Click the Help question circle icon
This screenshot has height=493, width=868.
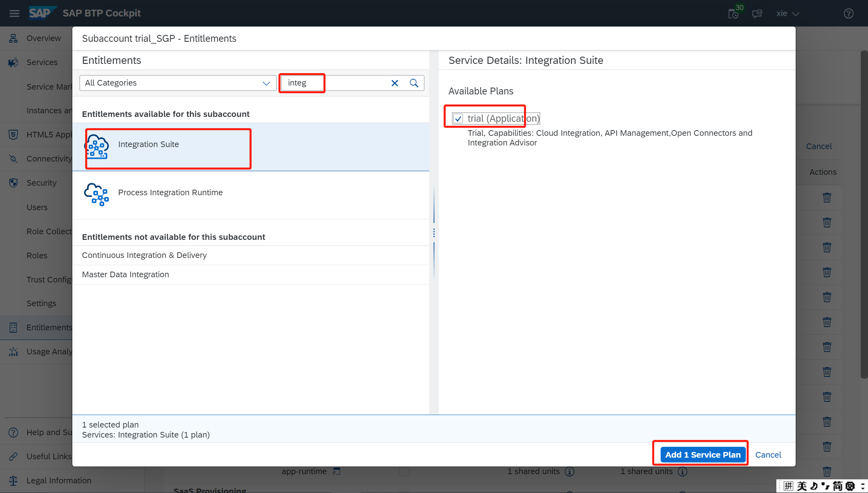coord(13,432)
